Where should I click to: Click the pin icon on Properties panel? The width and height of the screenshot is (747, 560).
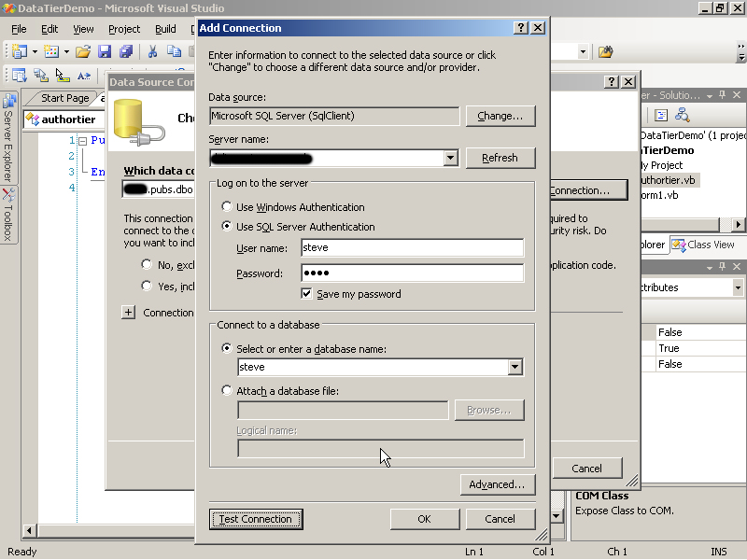(x=722, y=267)
